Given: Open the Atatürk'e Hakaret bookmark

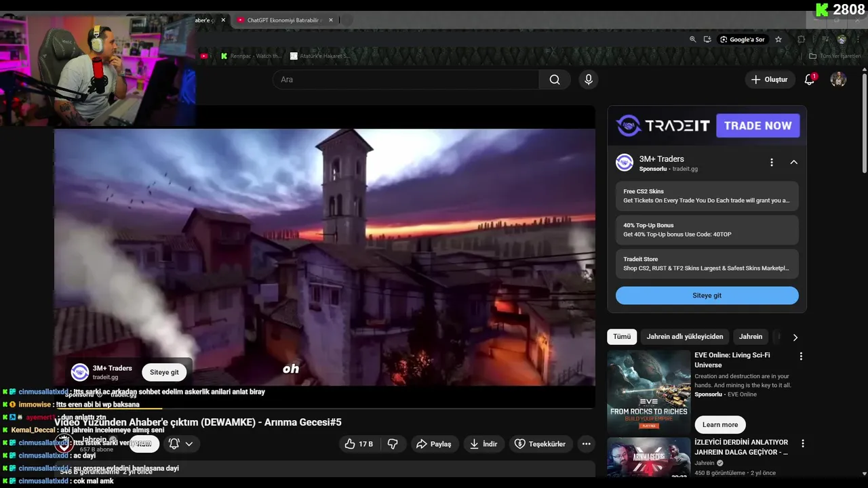Looking at the screenshot, I should [x=320, y=56].
